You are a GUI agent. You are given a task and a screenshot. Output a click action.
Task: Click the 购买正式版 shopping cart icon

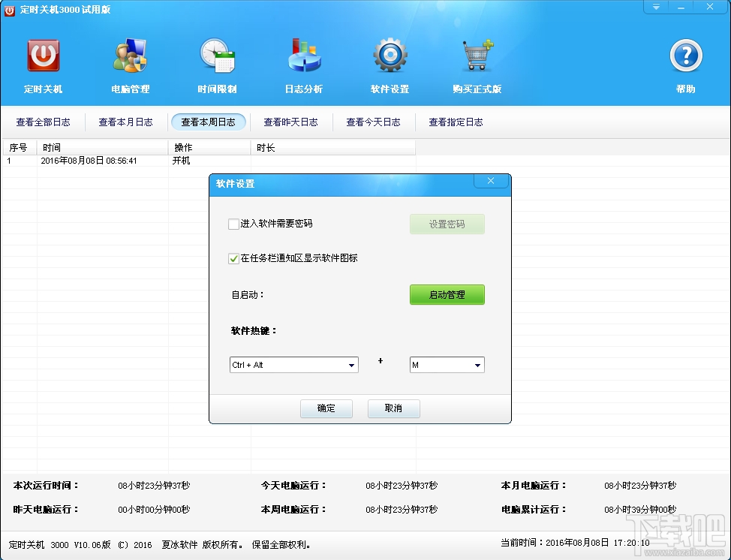click(477, 54)
